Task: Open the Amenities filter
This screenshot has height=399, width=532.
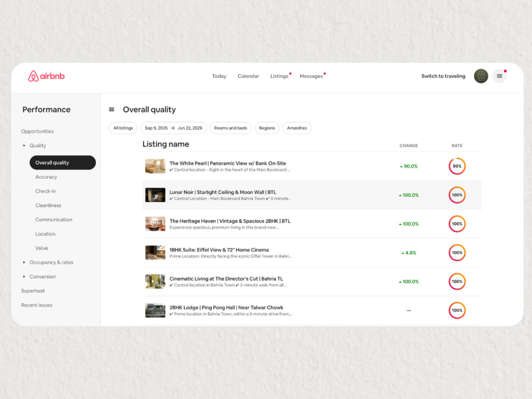Action: pyautogui.click(x=297, y=128)
